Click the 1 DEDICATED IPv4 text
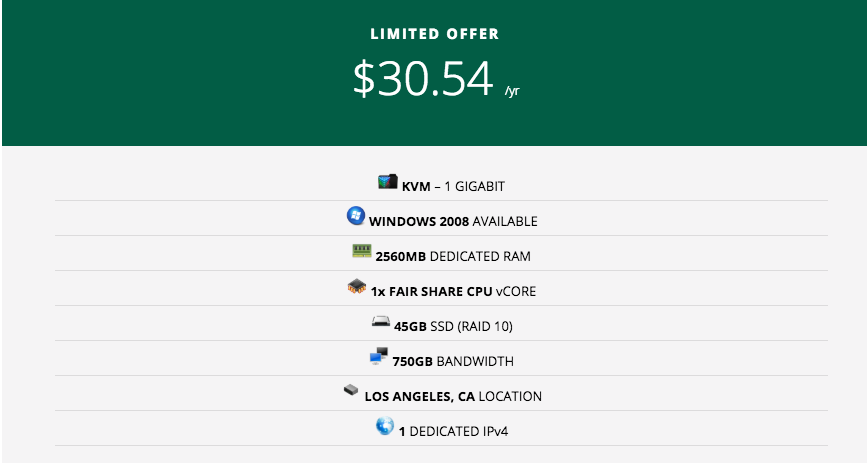This screenshot has height=463, width=867. tap(446, 431)
